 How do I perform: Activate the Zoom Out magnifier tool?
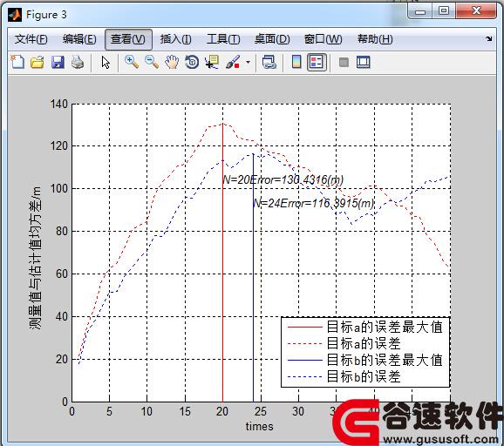point(152,62)
